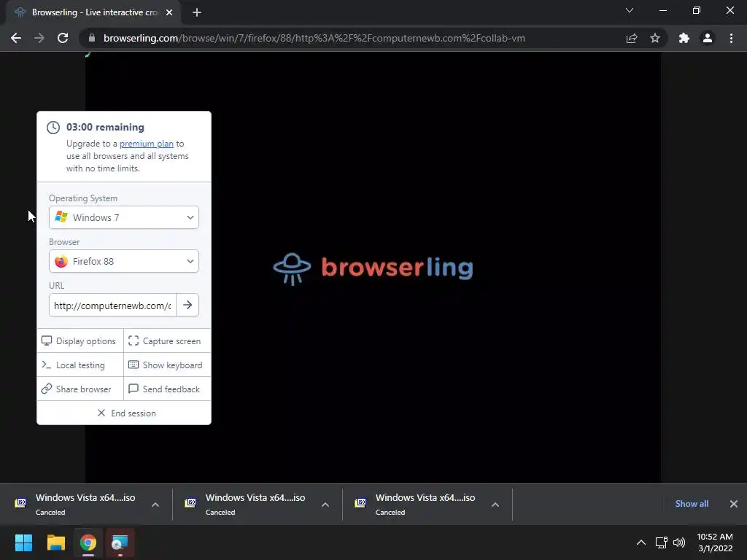Open the Chrome profile avatar menu

pyautogui.click(x=708, y=38)
